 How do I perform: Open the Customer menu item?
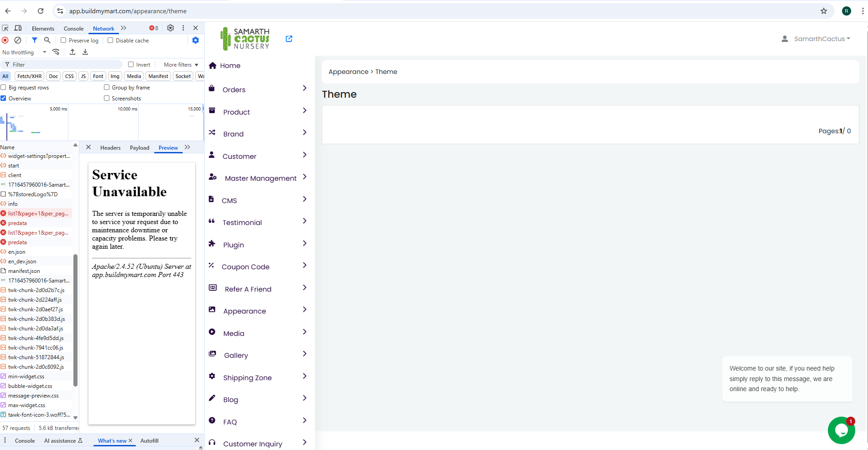click(239, 156)
